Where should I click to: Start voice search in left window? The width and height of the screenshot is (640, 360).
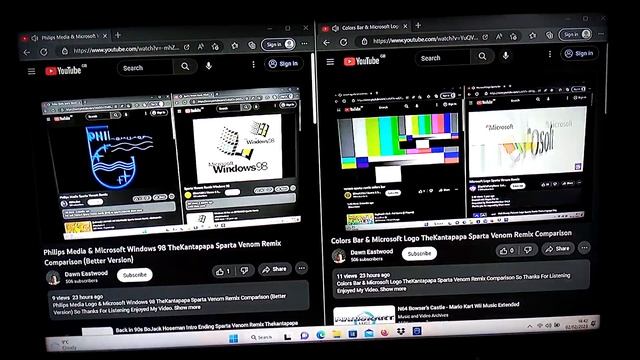209,65
